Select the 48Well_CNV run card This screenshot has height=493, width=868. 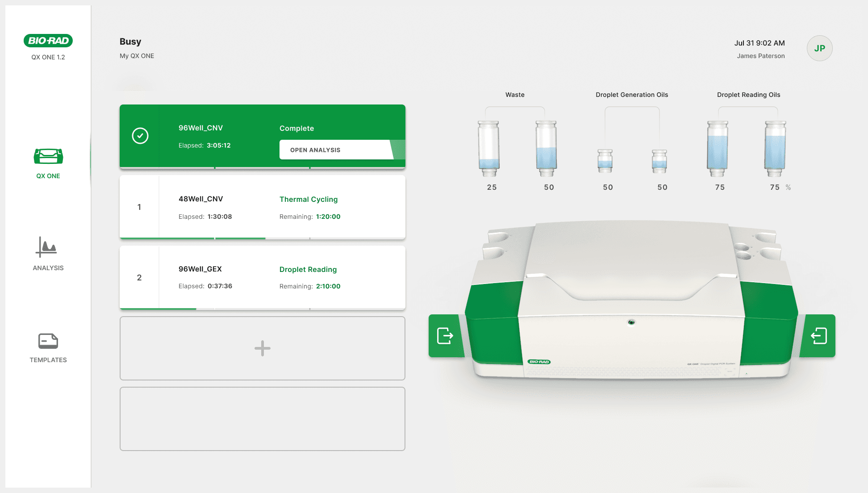click(263, 207)
